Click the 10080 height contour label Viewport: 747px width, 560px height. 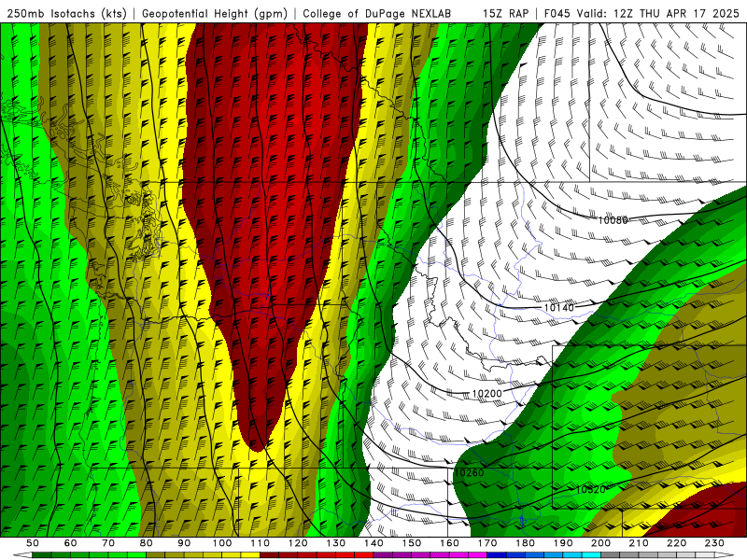[x=613, y=220]
